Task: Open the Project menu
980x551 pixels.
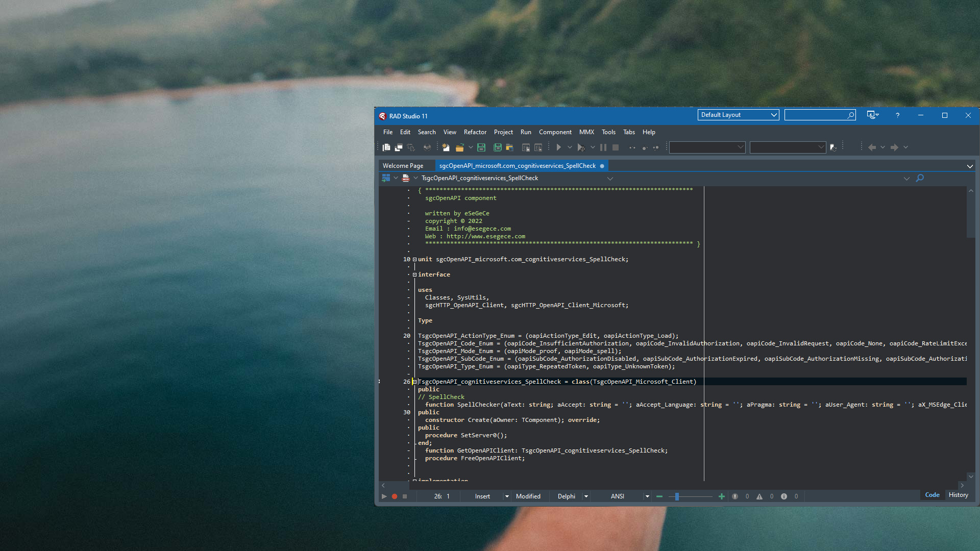Action: 503,132
